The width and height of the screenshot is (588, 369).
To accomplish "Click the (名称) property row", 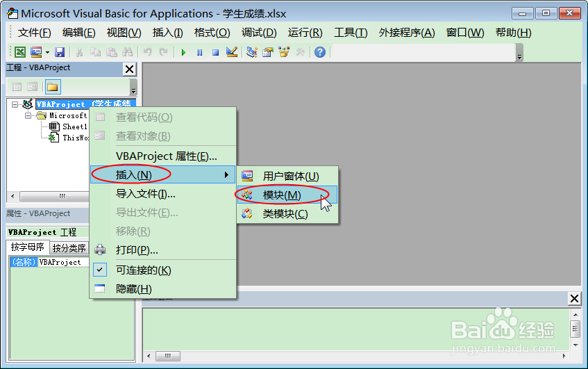I will point(24,262).
